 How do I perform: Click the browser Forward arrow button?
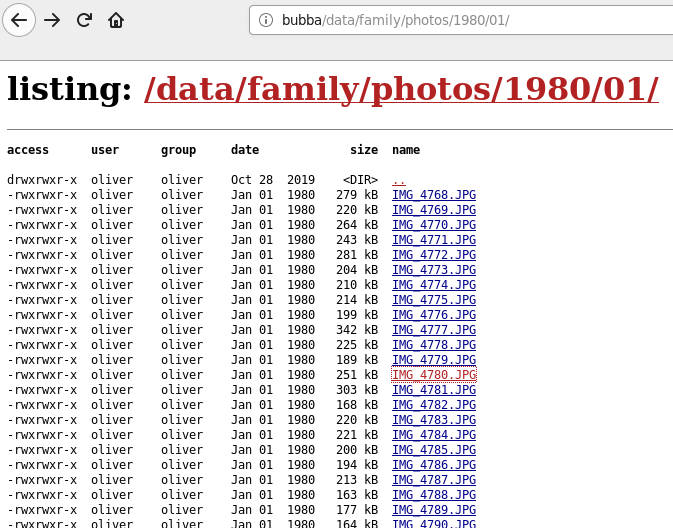coord(52,20)
